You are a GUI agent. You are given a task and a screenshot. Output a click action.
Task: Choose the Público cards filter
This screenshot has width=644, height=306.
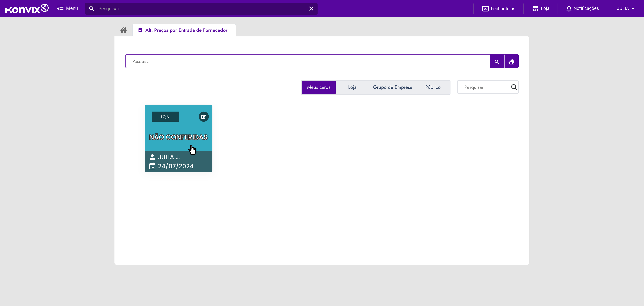[x=433, y=87]
